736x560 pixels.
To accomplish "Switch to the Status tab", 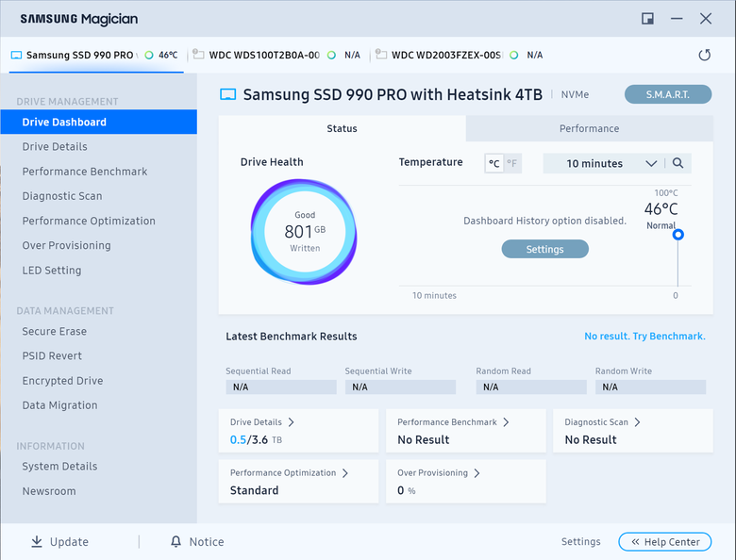I will tap(342, 128).
